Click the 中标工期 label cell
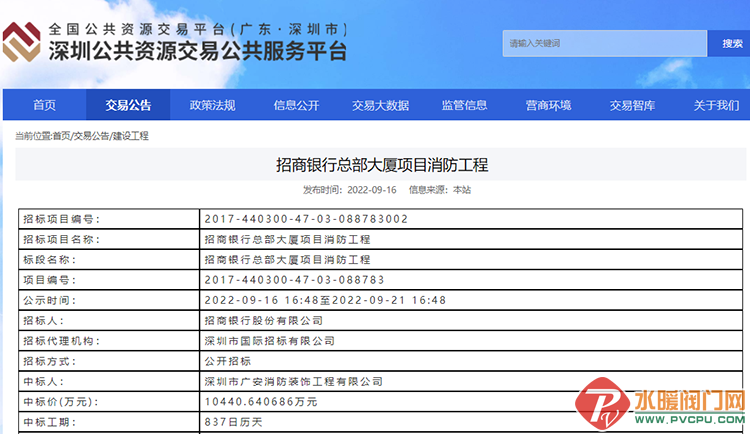 [109, 423]
